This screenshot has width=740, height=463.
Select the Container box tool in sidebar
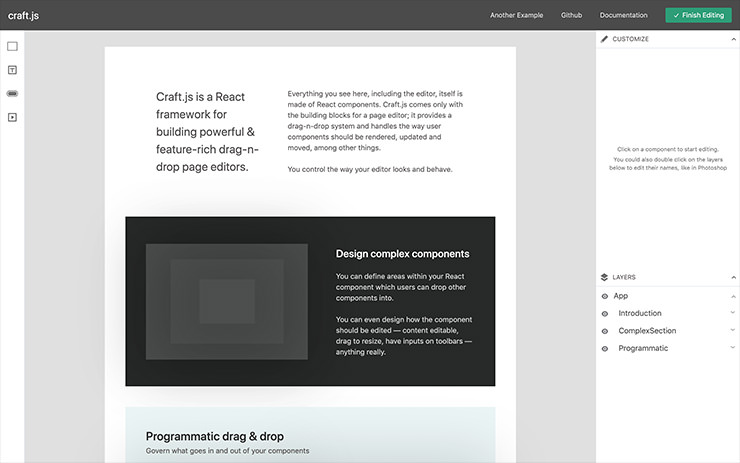tap(12, 46)
